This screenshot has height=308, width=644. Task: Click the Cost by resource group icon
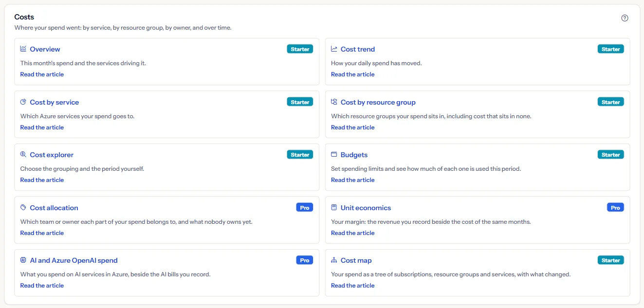click(x=334, y=102)
